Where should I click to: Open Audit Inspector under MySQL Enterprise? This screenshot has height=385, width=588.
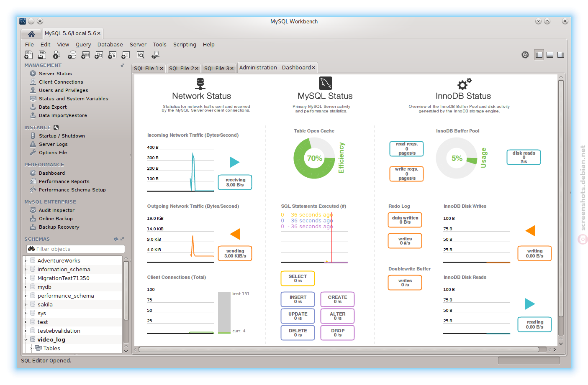pos(56,210)
